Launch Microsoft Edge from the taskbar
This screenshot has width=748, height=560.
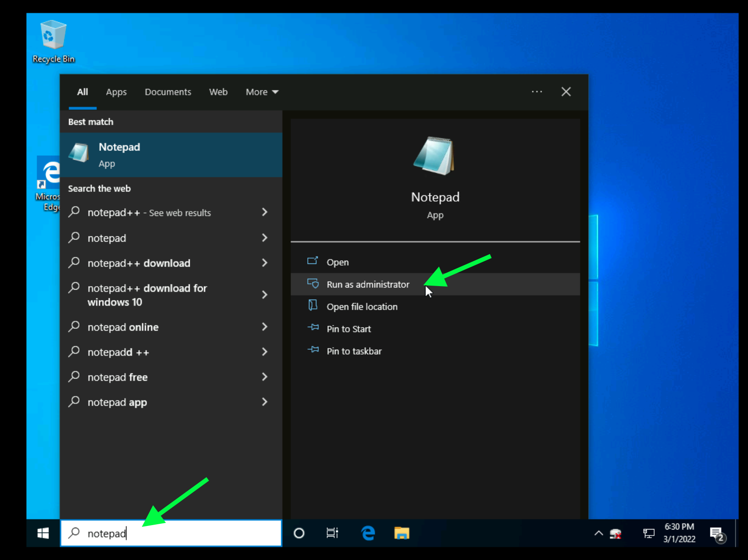pyautogui.click(x=368, y=533)
